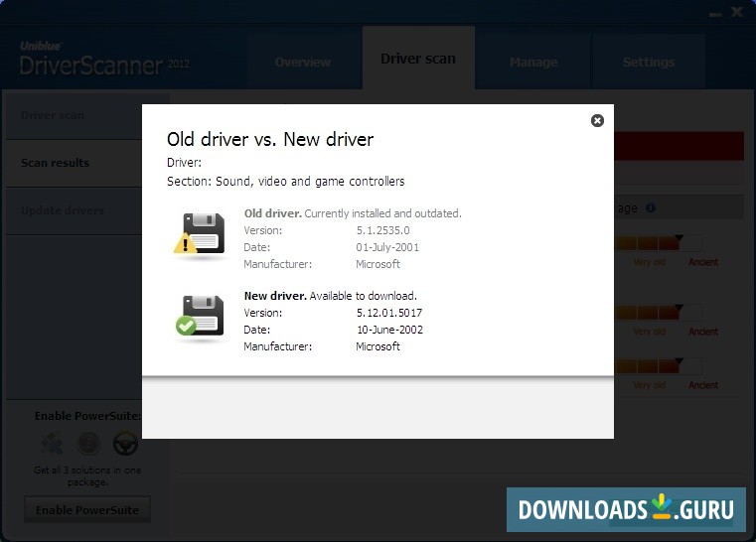
Task: Switch to the Driver scan tab
Action: (x=418, y=59)
